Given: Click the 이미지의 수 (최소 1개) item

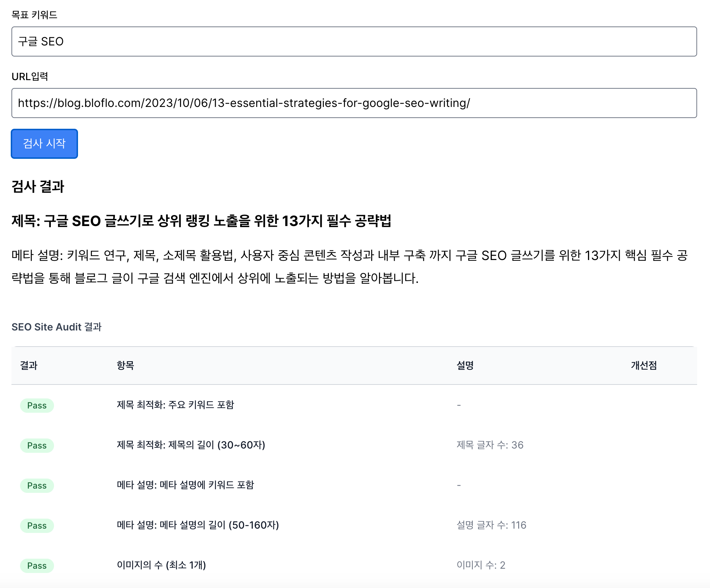Looking at the screenshot, I should [x=161, y=565].
